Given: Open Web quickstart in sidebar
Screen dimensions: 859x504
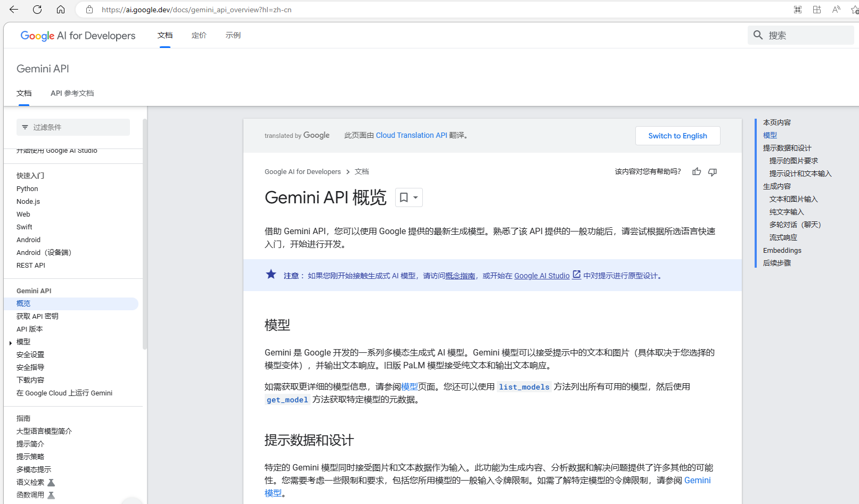Looking at the screenshot, I should tap(23, 214).
